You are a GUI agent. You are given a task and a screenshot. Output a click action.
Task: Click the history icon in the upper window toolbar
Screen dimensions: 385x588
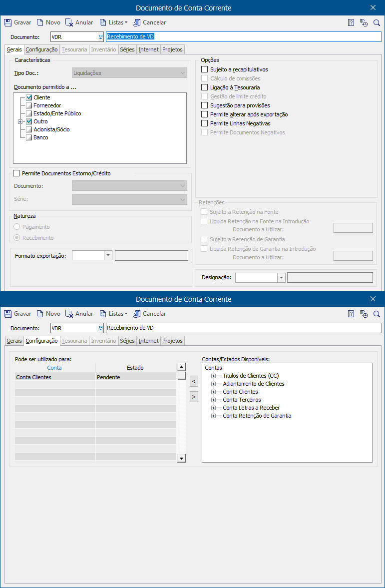pos(364,22)
